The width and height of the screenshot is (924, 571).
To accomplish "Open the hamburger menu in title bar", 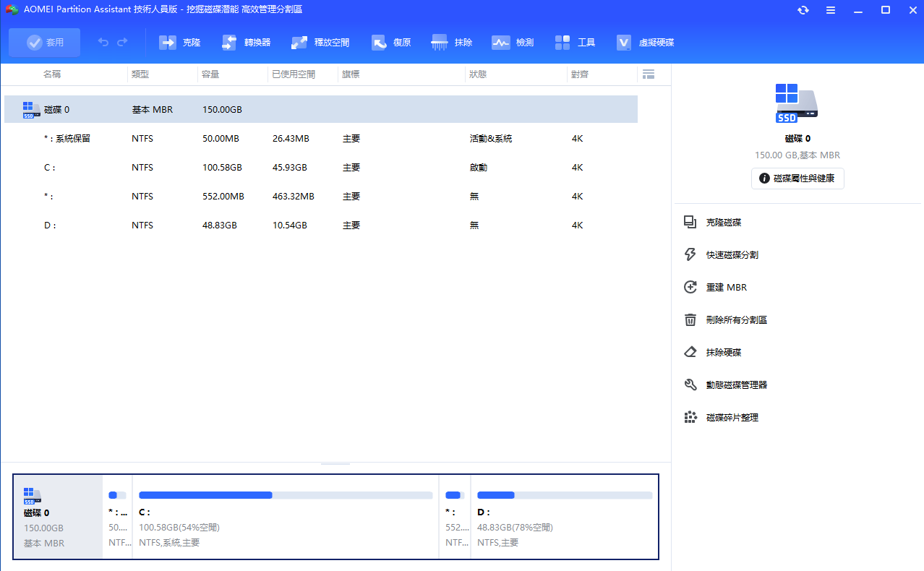I will click(x=831, y=10).
